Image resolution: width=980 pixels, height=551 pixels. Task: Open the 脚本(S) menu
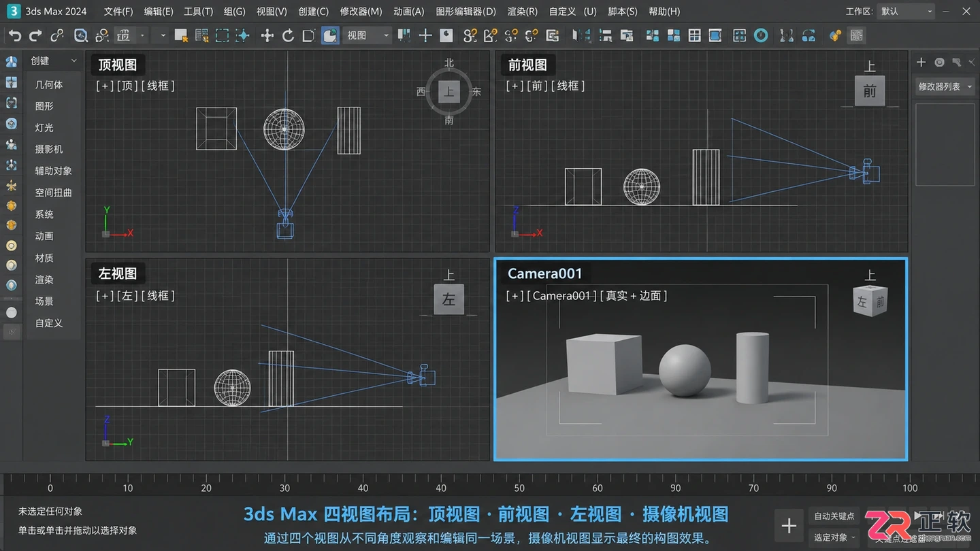pyautogui.click(x=623, y=12)
